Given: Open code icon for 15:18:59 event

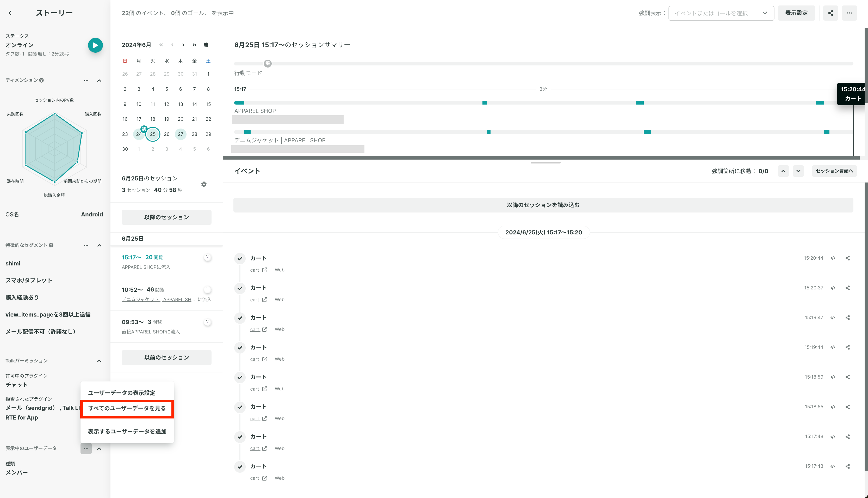Looking at the screenshot, I should click(833, 377).
